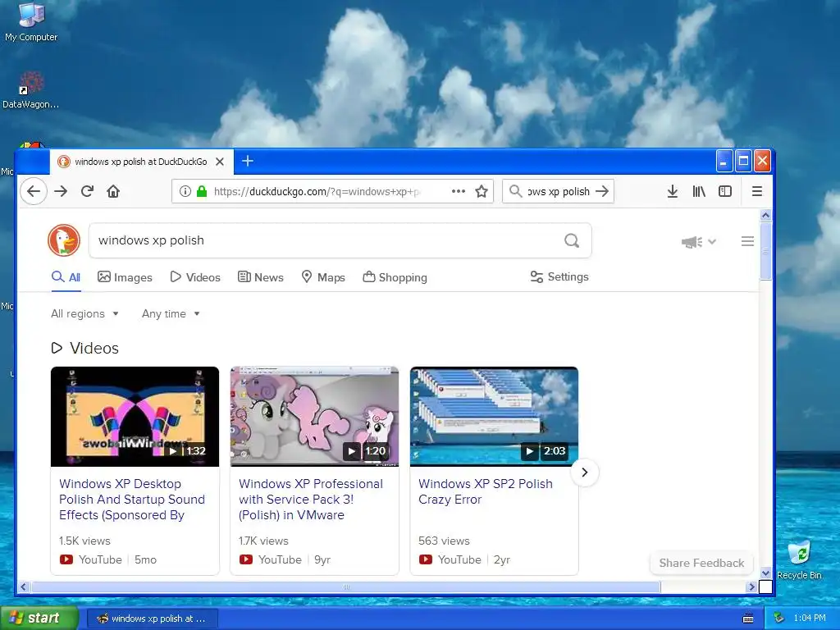Open the Firefox hamburger menu

pos(757,191)
